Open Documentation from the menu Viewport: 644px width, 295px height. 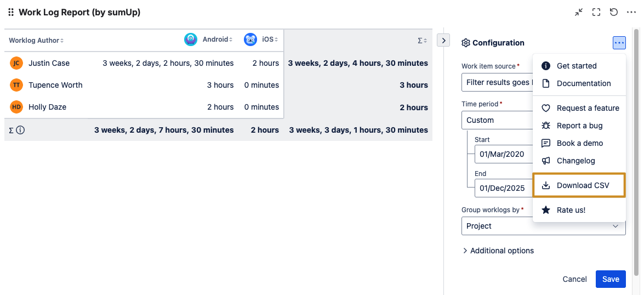click(x=583, y=83)
